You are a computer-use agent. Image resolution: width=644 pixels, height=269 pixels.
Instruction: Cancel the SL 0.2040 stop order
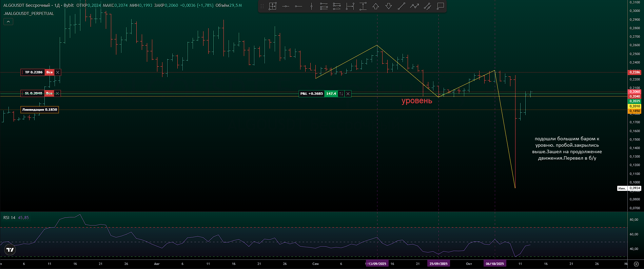coord(57,93)
